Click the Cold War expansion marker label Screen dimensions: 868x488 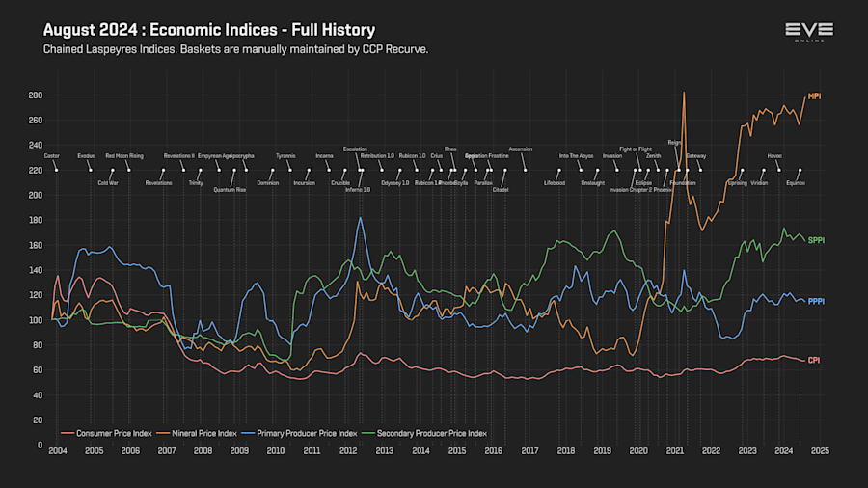tap(108, 183)
